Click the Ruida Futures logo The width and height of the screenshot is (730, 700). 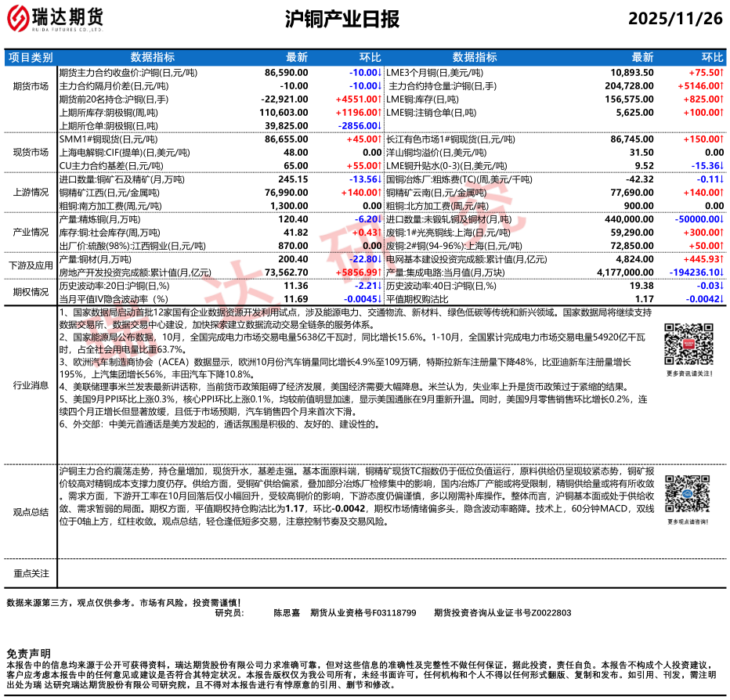coord(56,20)
